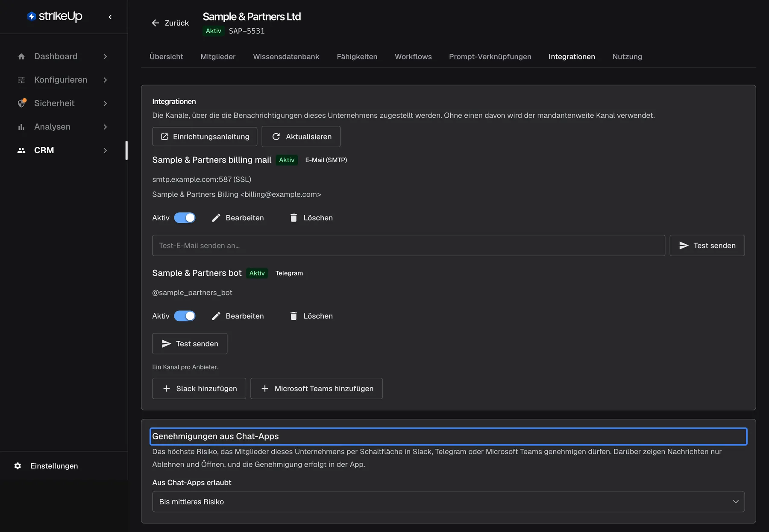Click the Sicherheit shield icon

(21, 103)
